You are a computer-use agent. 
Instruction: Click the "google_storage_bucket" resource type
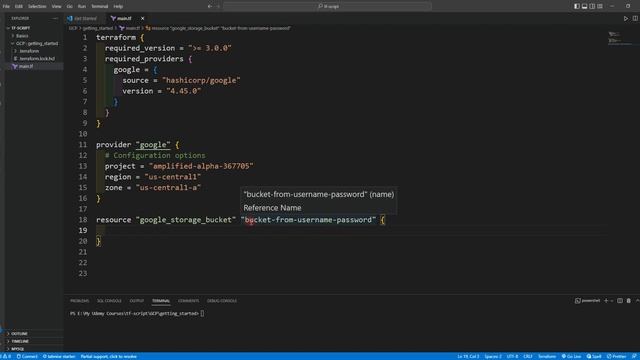click(186, 220)
